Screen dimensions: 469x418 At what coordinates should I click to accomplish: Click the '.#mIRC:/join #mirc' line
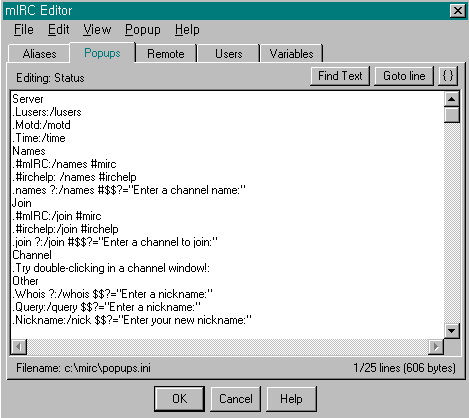pos(57,216)
